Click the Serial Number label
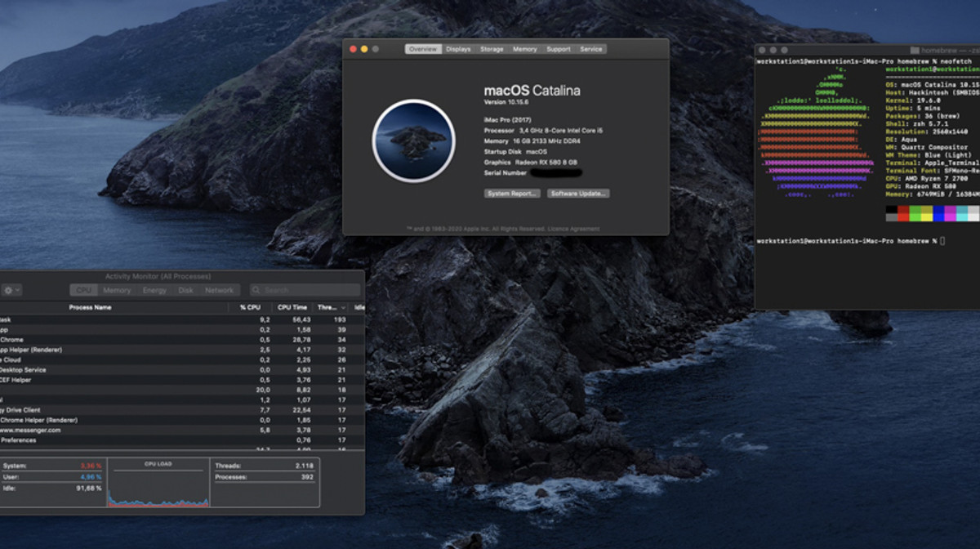The image size is (980, 549). (x=506, y=172)
